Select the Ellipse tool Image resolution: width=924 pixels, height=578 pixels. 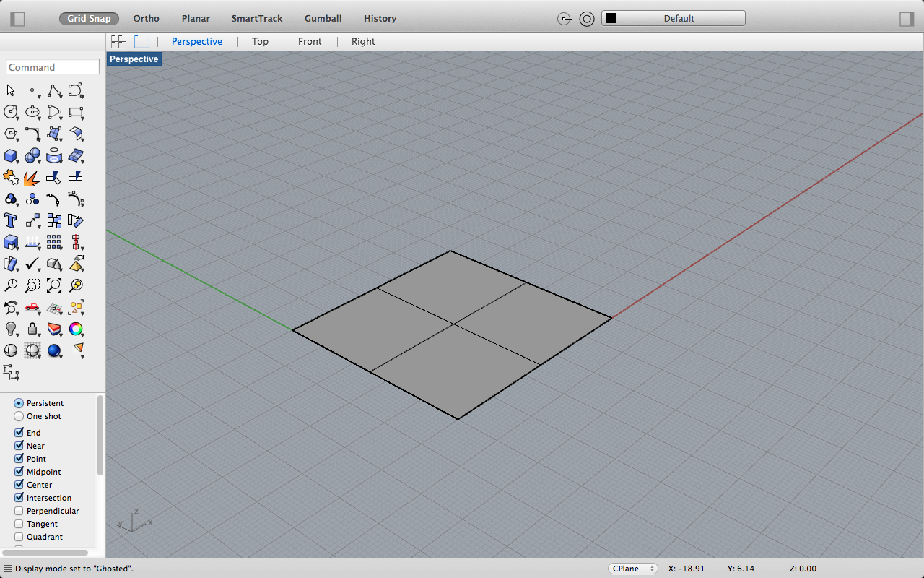click(x=32, y=112)
